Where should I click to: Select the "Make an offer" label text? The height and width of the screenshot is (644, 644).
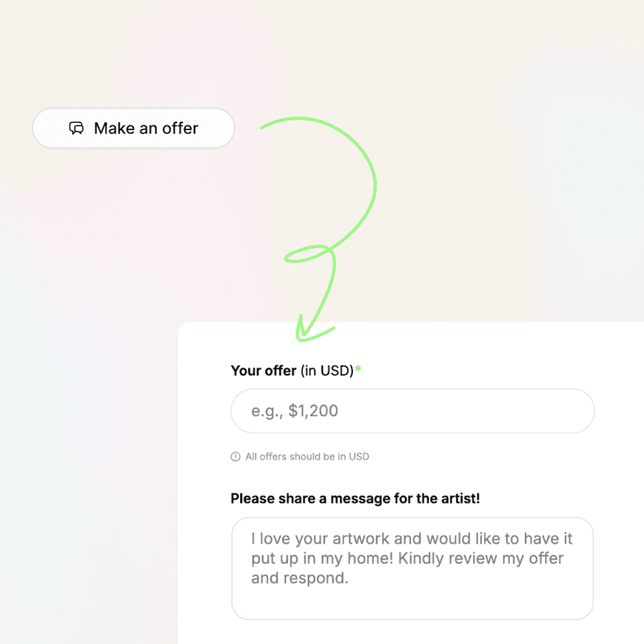[x=146, y=128]
